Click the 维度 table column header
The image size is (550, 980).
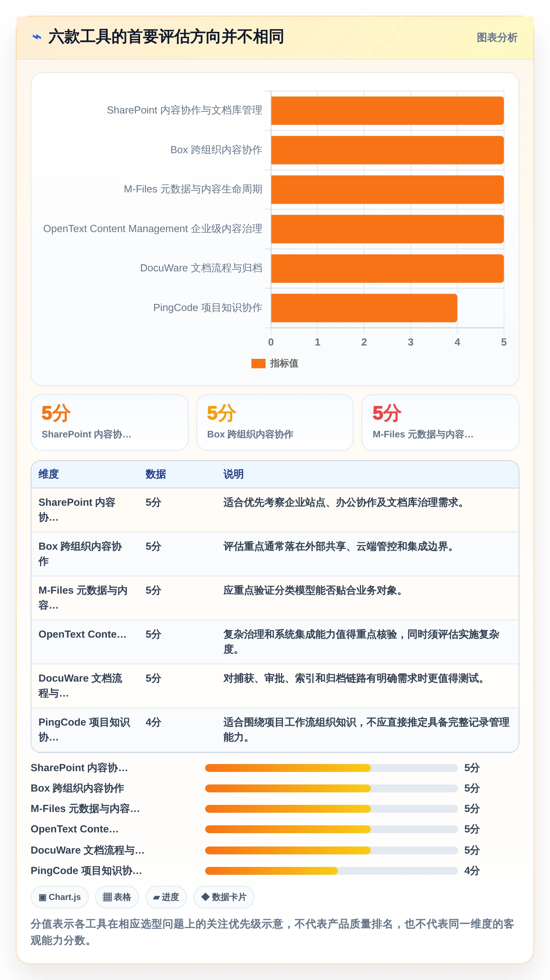pos(49,474)
